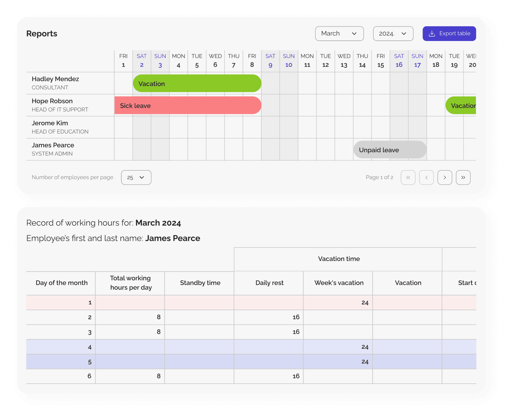Click Jerome Kim's employee name
512x420 pixels.
(x=50, y=123)
